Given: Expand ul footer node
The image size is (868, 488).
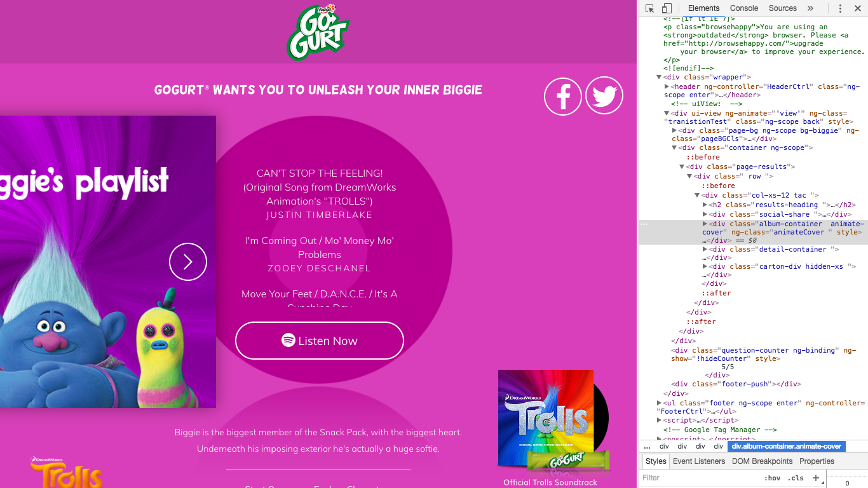Looking at the screenshot, I should coord(659,403).
